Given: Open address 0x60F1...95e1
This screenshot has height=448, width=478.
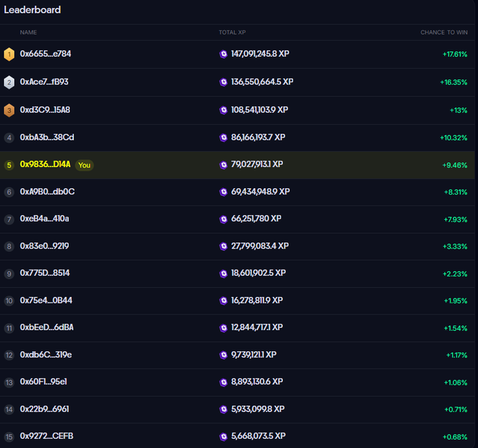Looking at the screenshot, I should tap(44, 382).
